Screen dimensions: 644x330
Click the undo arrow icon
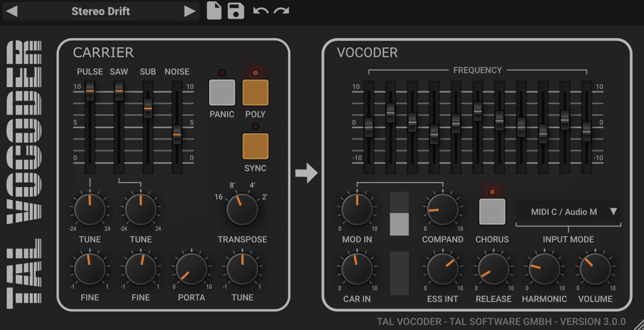coord(261,11)
